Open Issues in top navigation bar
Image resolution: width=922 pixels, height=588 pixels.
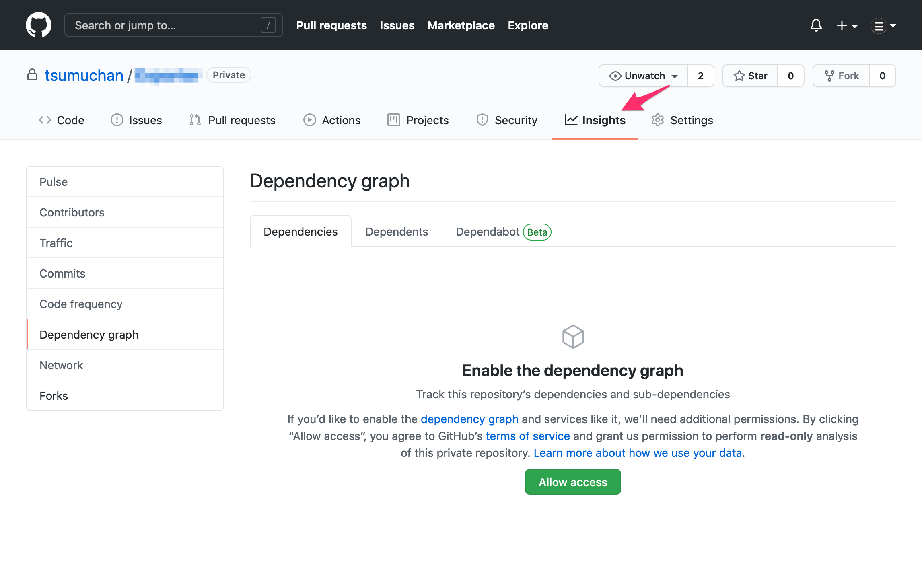click(397, 25)
